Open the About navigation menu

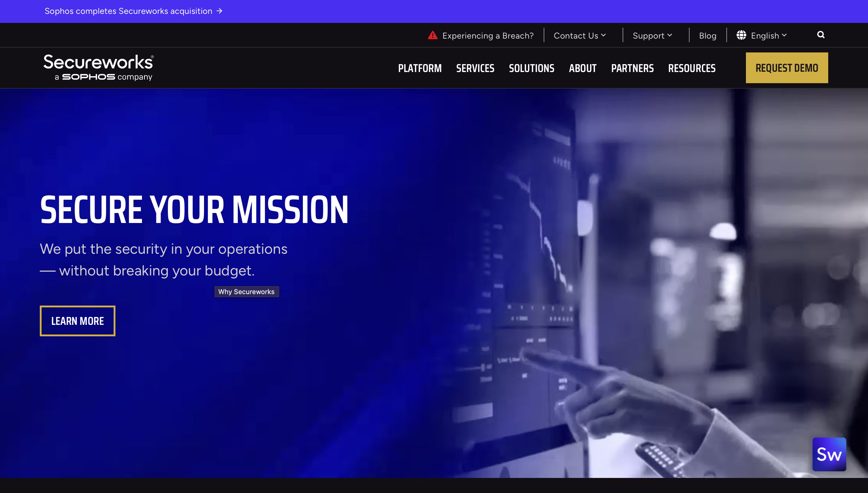583,68
